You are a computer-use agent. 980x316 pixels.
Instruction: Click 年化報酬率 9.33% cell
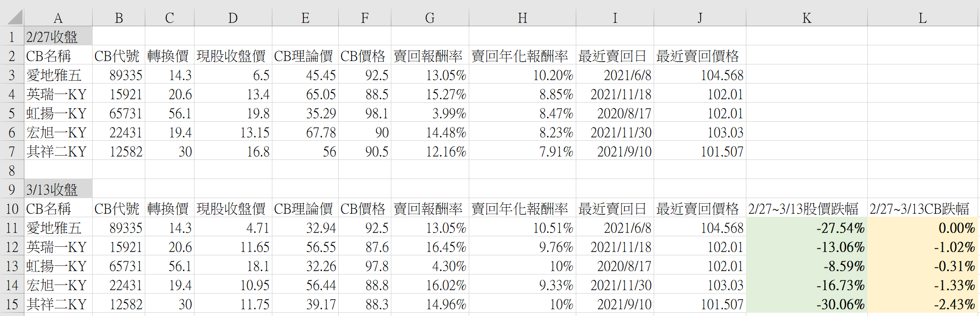pos(522,285)
